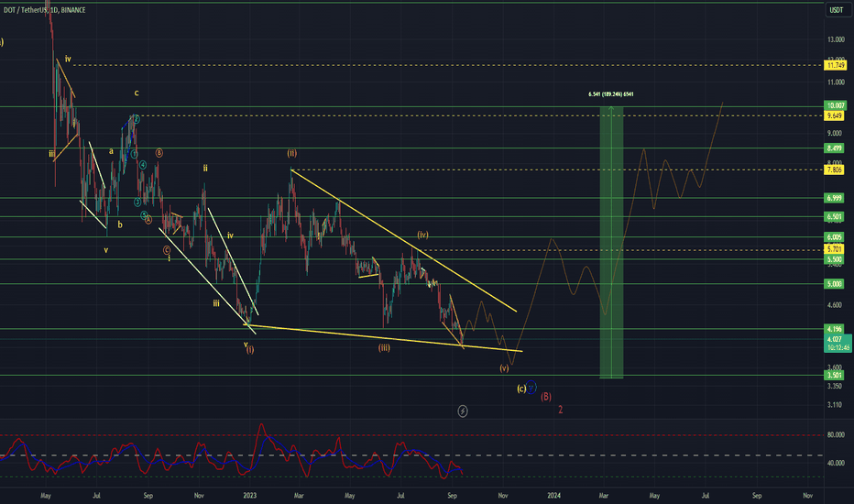Select the green long-position measurement box
854x504 pixels.
(611, 242)
